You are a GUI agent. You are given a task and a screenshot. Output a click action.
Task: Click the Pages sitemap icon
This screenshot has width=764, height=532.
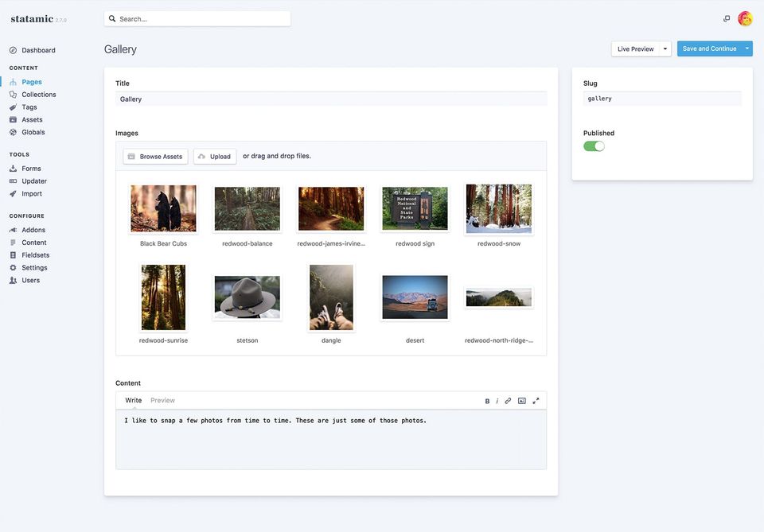tap(14, 82)
